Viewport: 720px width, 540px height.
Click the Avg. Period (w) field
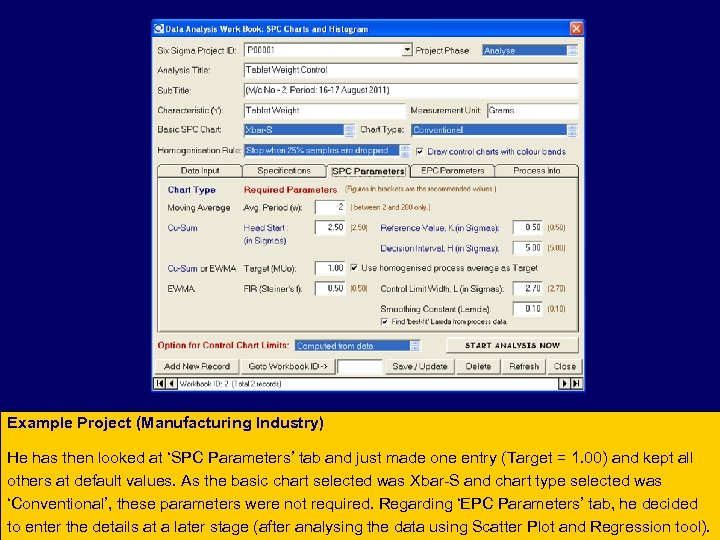tap(330, 207)
